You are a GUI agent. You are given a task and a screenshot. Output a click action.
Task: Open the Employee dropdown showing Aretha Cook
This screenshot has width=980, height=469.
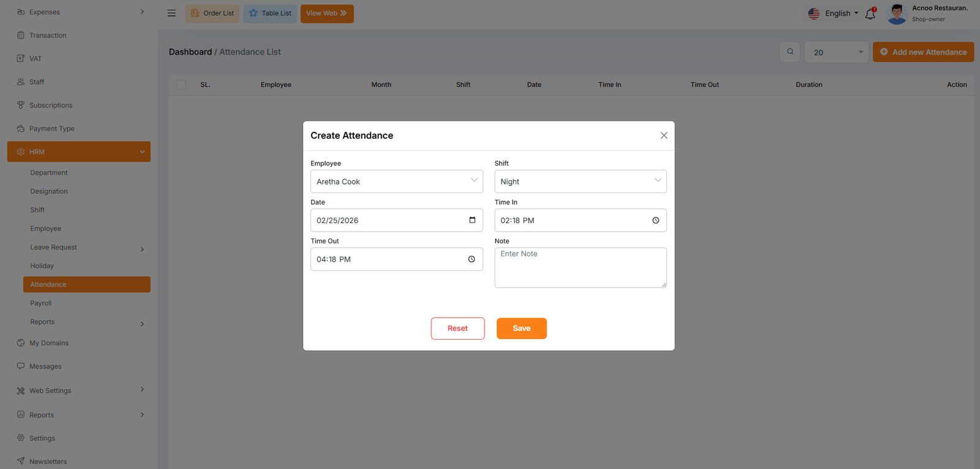point(396,181)
